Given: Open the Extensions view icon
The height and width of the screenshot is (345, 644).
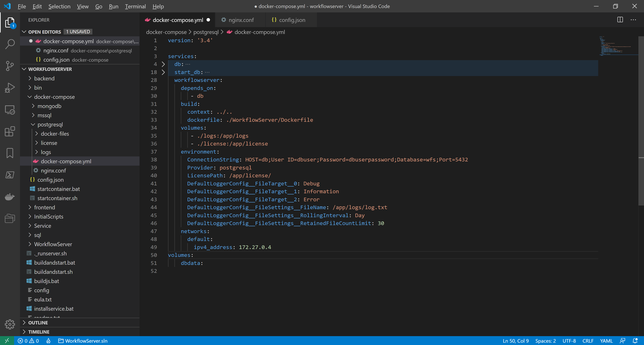Looking at the screenshot, I should (x=10, y=131).
